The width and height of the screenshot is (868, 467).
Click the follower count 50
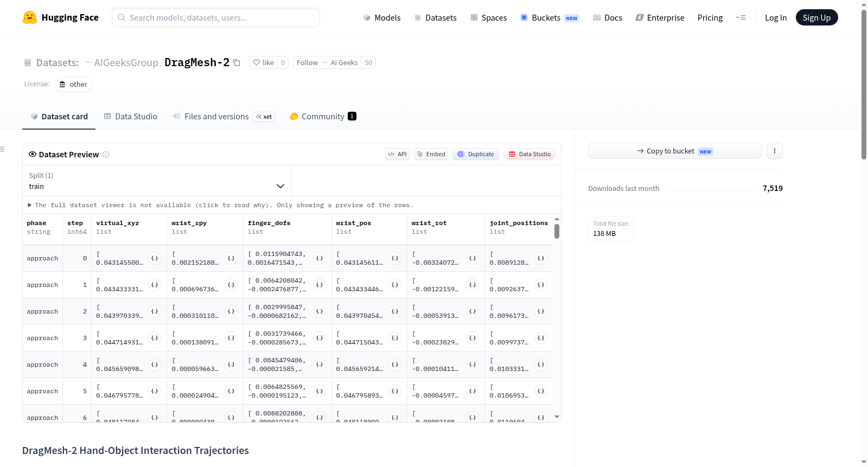[368, 62]
